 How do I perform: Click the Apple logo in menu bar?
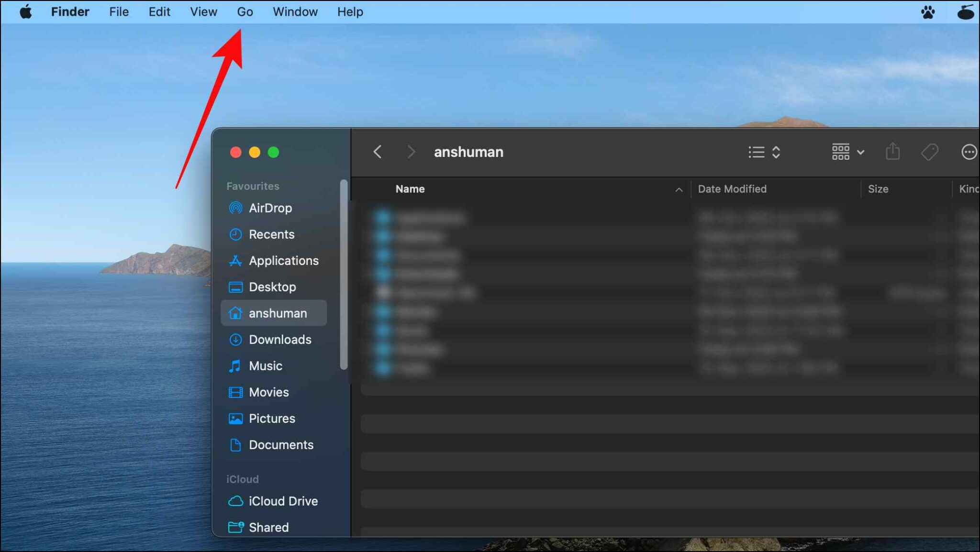[x=26, y=11]
